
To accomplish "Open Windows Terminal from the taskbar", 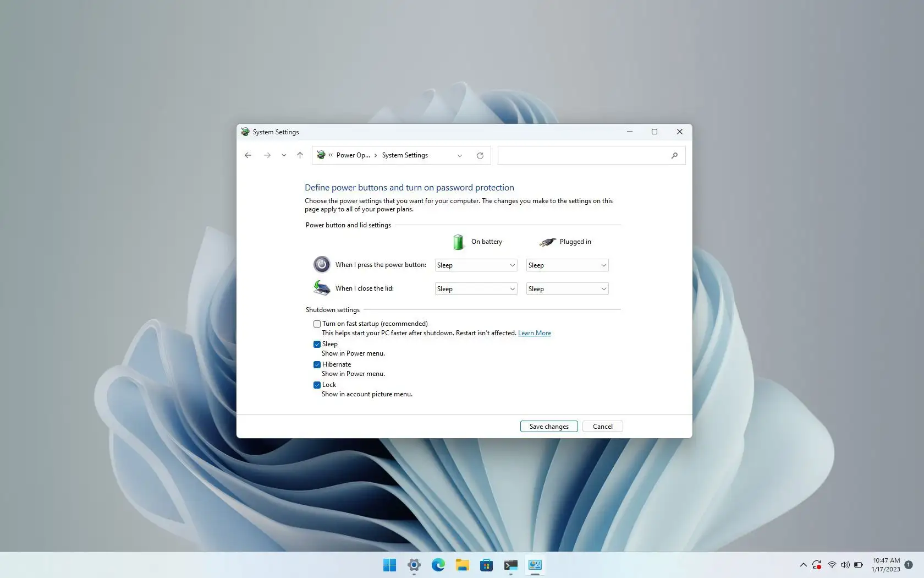I will coord(510,565).
